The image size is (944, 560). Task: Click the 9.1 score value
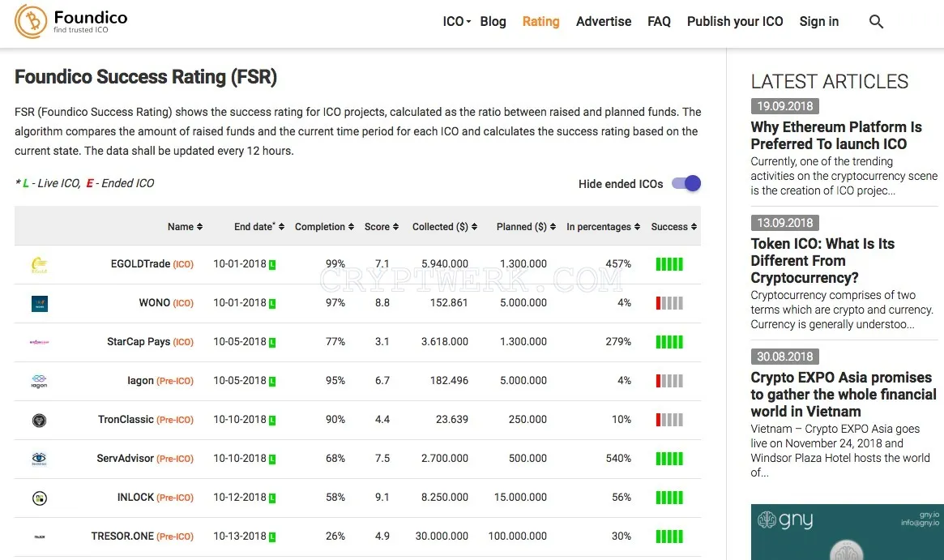coord(382,498)
